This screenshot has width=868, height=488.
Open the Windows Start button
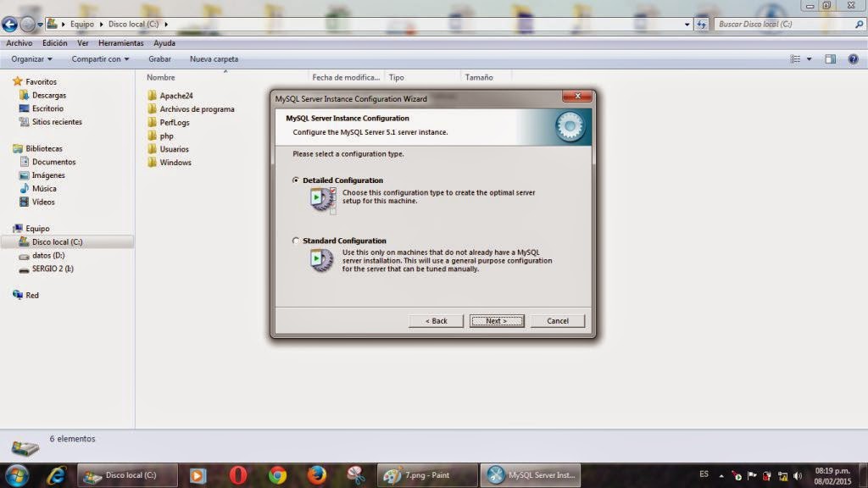tap(17, 475)
